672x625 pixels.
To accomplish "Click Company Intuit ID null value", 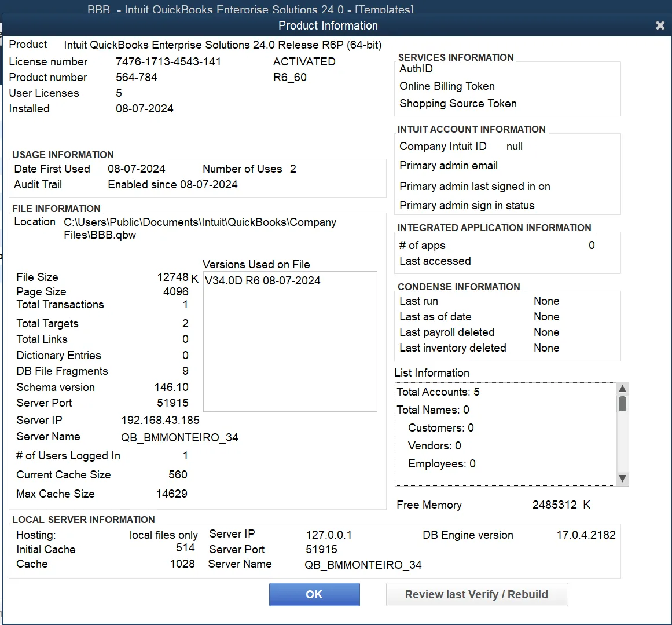I will coord(515,147).
